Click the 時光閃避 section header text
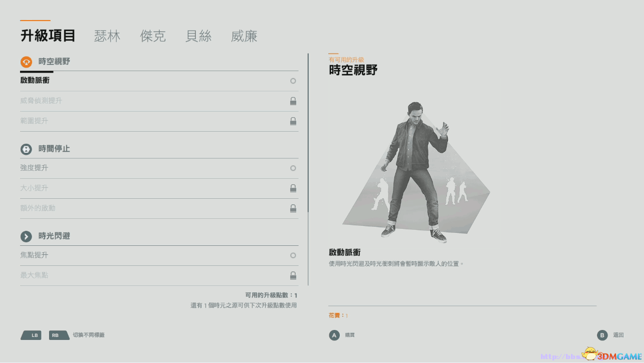The image size is (644, 363). [55, 236]
